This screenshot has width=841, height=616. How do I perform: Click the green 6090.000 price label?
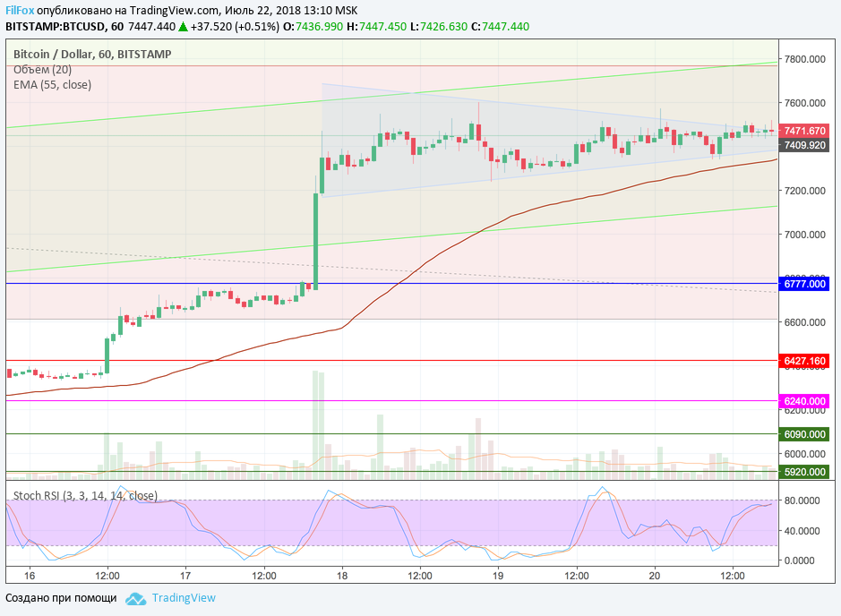804,434
